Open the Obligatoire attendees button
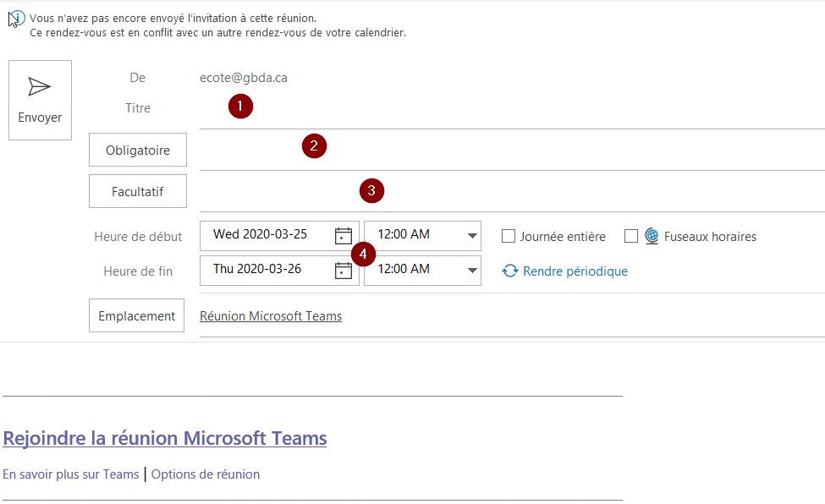Viewport: 825px width, 504px height. pyautogui.click(x=138, y=150)
